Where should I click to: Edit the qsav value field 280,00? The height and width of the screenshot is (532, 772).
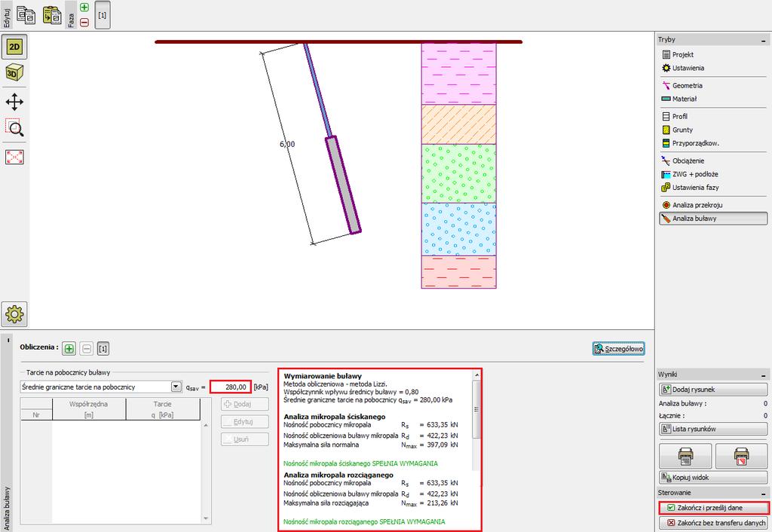pos(231,387)
